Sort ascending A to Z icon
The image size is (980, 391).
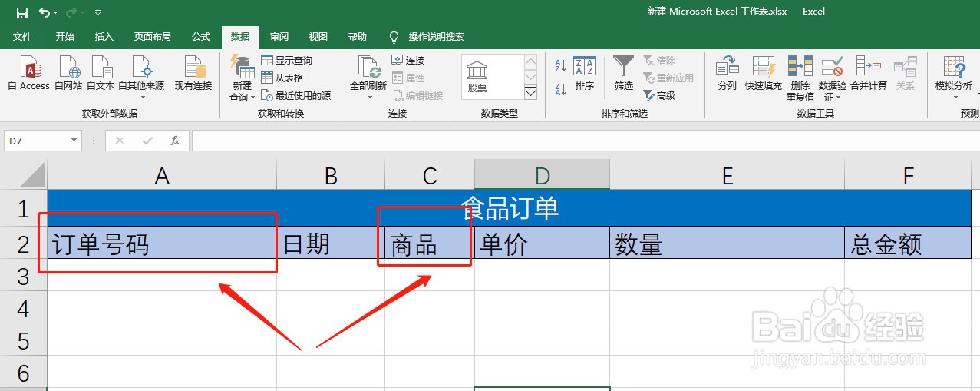[560, 67]
